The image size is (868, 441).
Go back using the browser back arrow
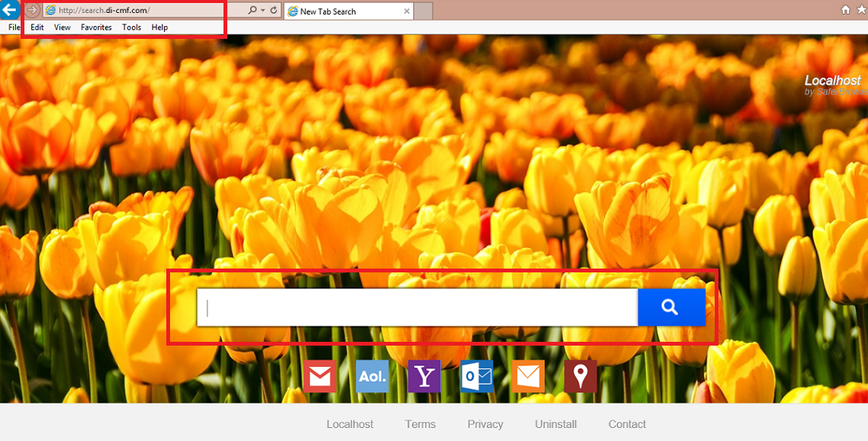[8, 9]
